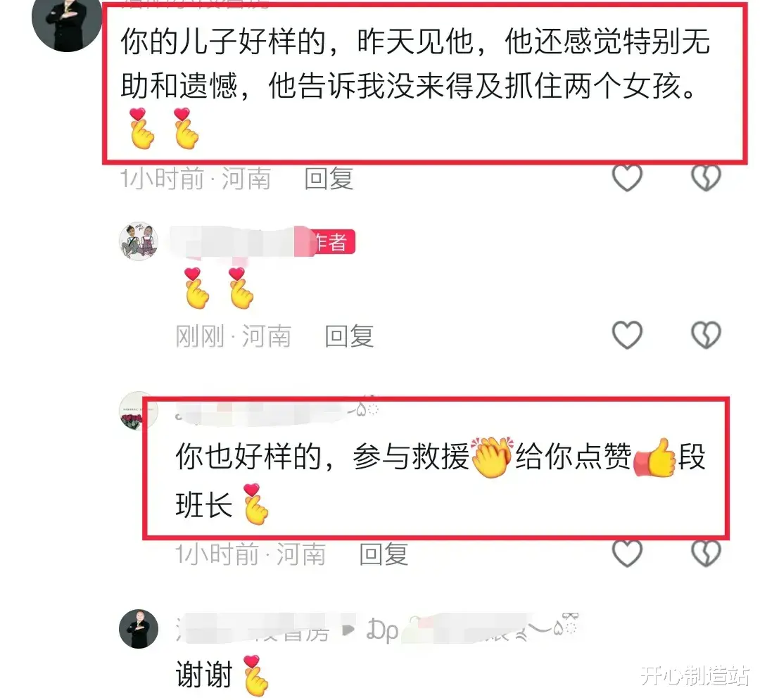The height and width of the screenshot is (700, 760).
Task: Like the top comment about the son
Action: [x=627, y=178]
